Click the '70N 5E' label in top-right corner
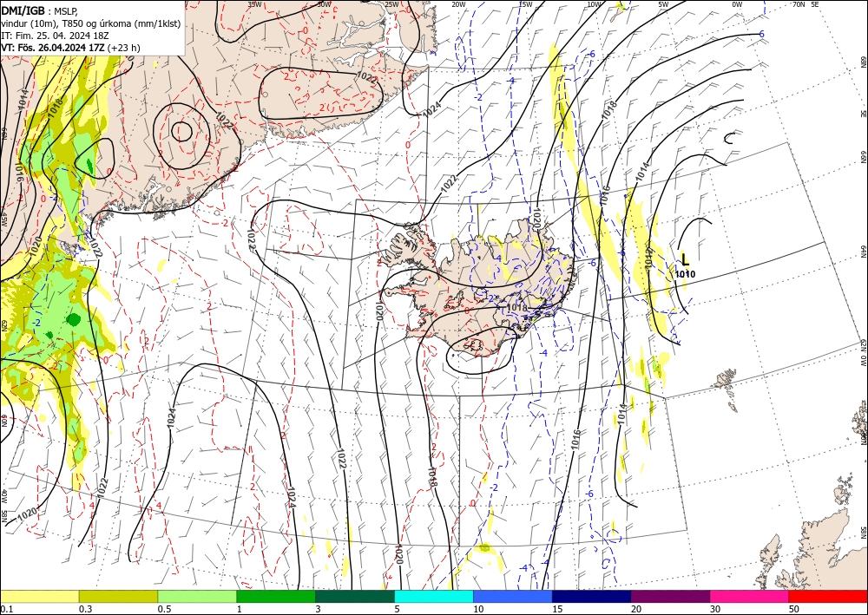This screenshot has width=868, height=615. coord(806,4)
